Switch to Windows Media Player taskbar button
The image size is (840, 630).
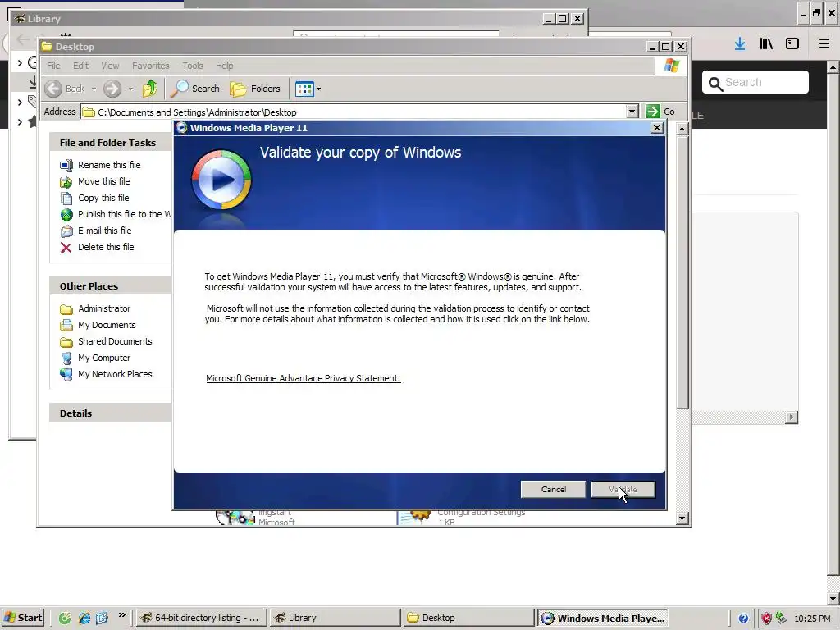click(603, 618)
